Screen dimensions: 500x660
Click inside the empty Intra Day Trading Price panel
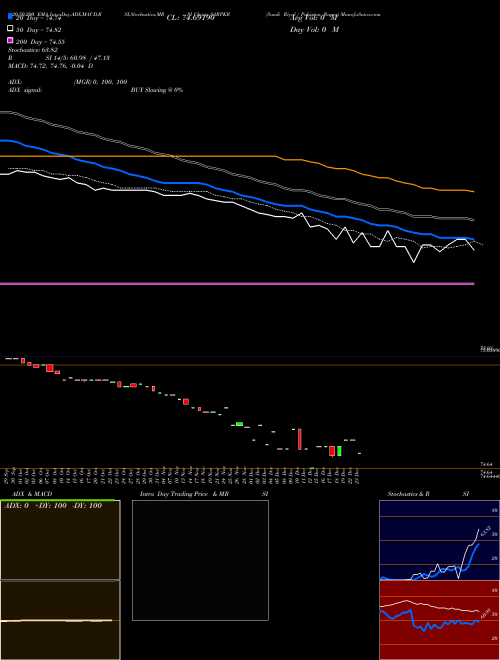pyautogui.click(x=200, y=560)
